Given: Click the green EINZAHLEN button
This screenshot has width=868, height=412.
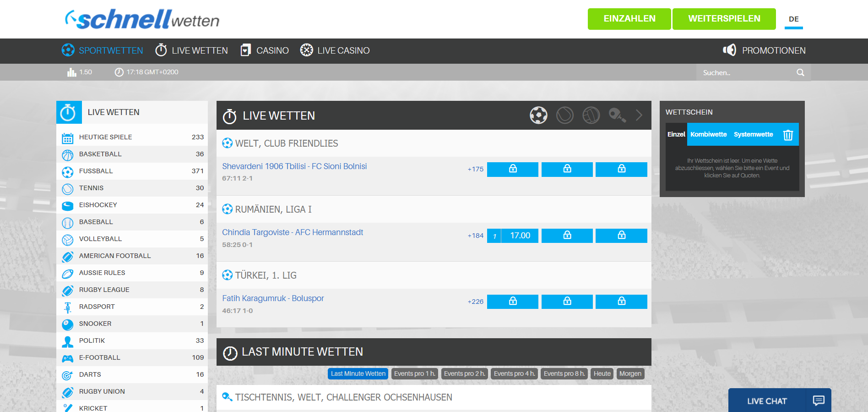Looking at the screenshot, I should point(629,19).
